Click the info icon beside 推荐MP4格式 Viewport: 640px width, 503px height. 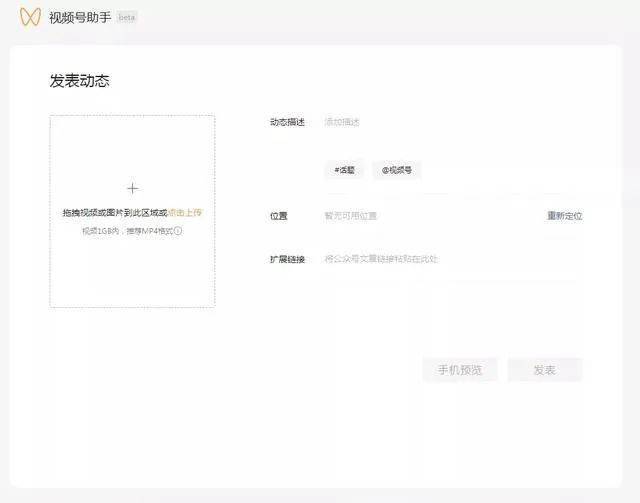179,231
